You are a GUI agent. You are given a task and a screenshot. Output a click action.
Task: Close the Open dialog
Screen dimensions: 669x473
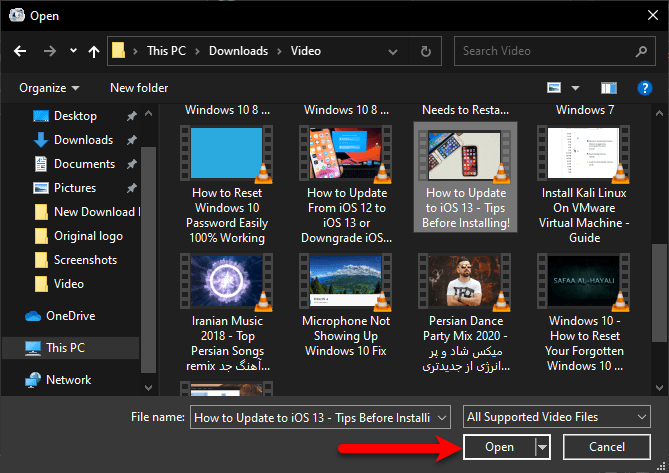coord(652,15)
